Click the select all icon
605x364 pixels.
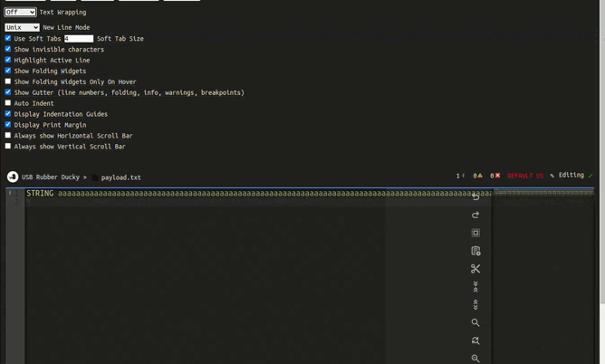coord(475,233)
